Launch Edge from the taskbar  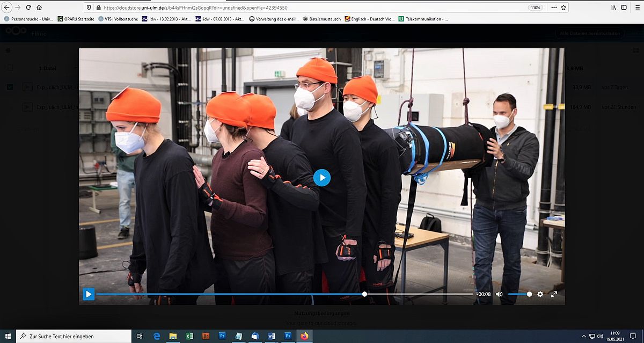click(157, 336)
